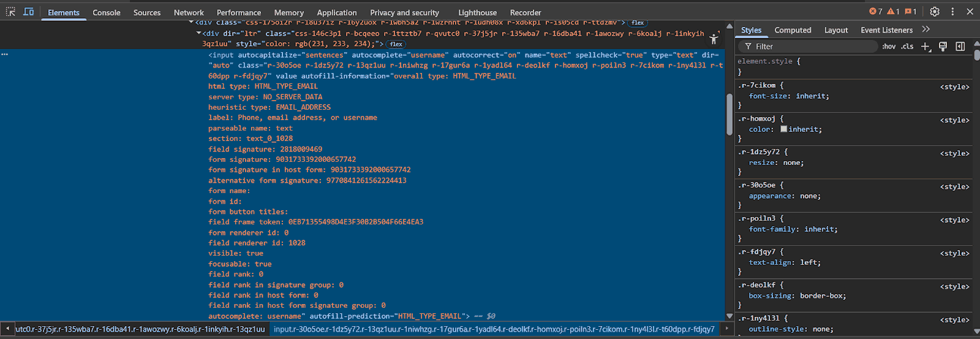The height and width of the screenshot is (339, 980).
Task: Click the warnings triangle indicator
Action: [893, 12]
